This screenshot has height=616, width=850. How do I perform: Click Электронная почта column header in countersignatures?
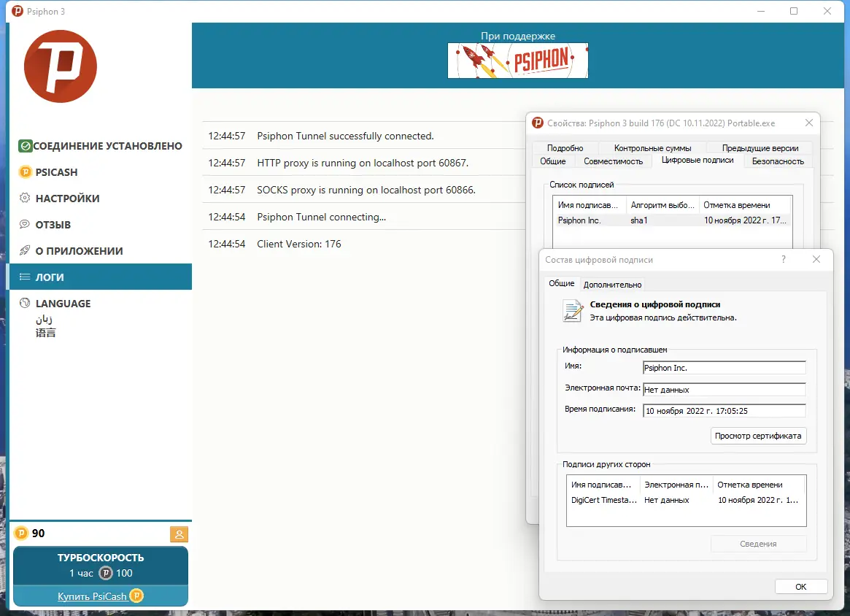pyautogui.click(x=676, y=485)
